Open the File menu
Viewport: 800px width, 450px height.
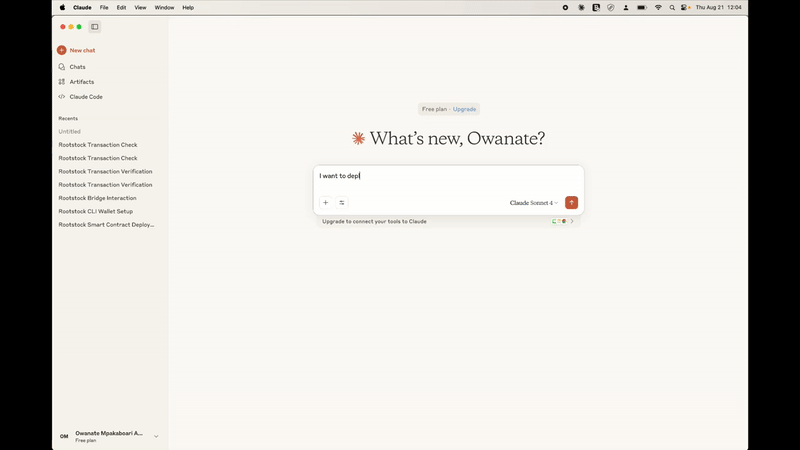(104, 7)
